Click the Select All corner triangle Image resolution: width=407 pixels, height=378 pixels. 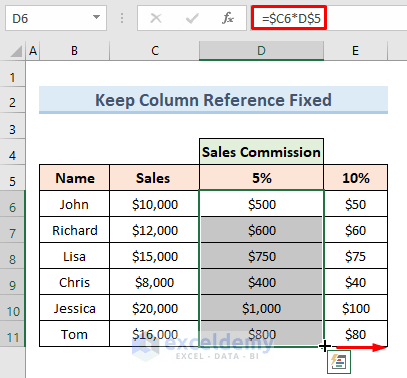tap(16, 51)
